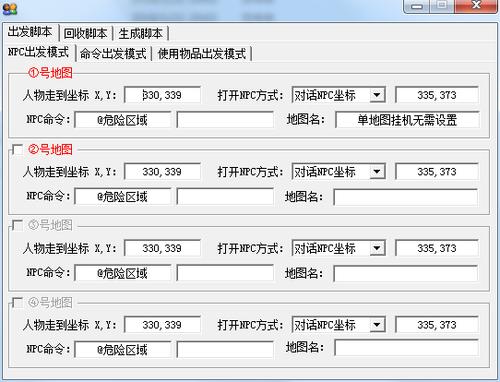Click empty 地图名 field in ②号地图

point(406,197)
